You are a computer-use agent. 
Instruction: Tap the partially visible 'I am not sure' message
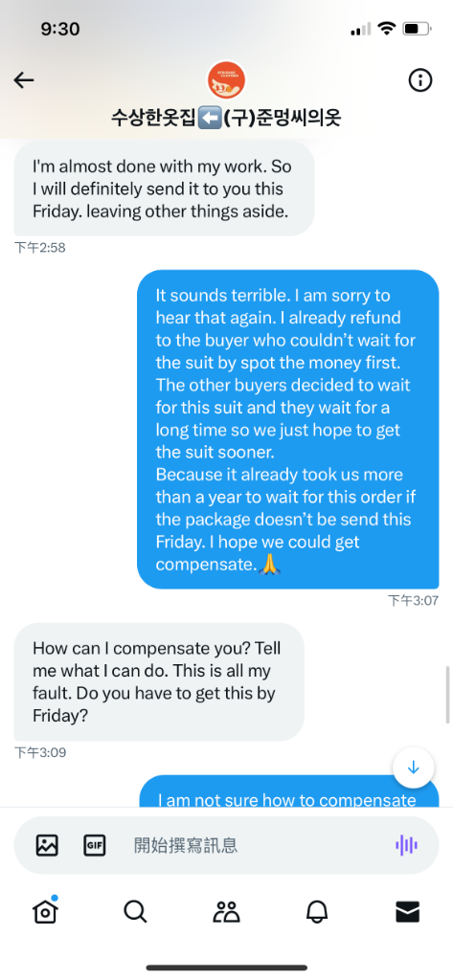[x=288, y=791]
